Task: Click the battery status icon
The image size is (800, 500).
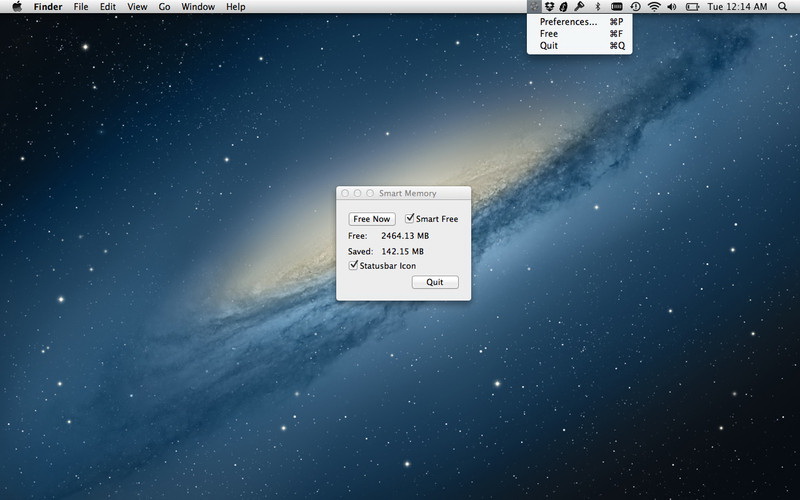Action: [691, 7]
